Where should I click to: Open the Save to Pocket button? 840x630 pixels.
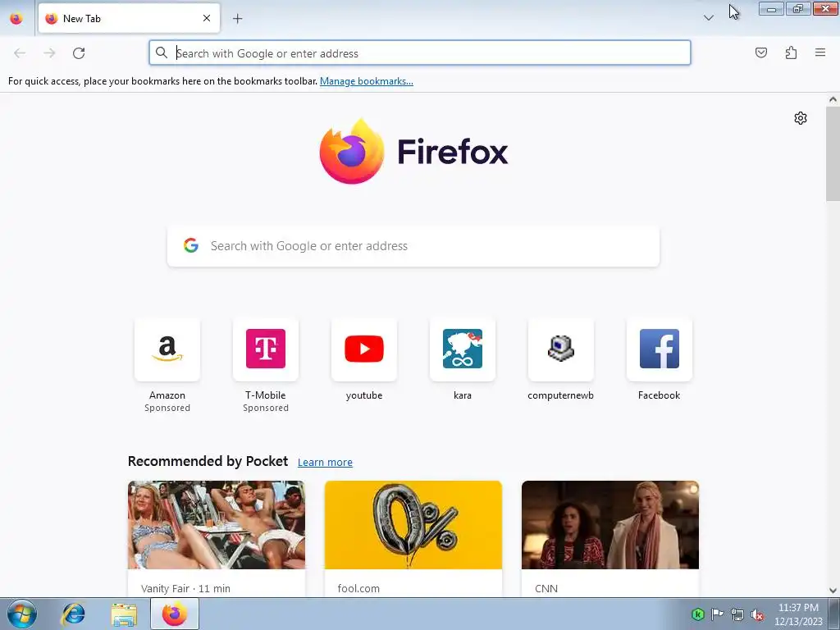point(760,52)
